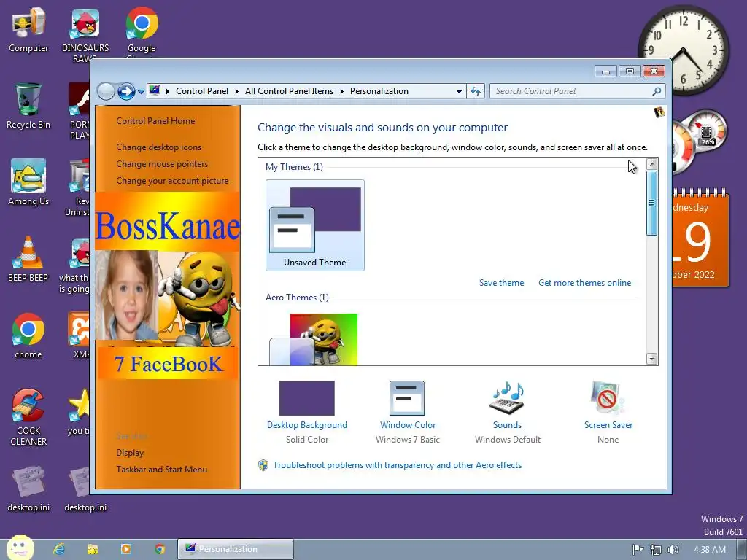Click the themes list scrollbar thumb
Viewport: 747px width, 560px height.
coord(651,203)
